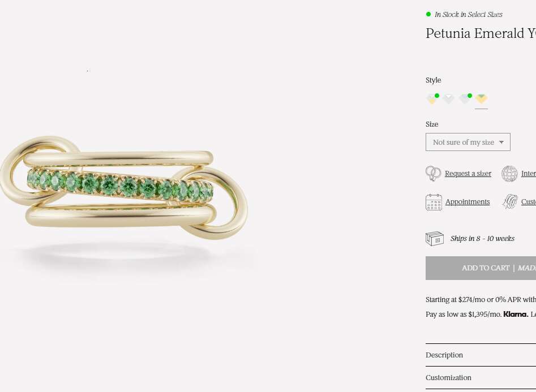
Task: Click the ring customization icon
Action: (510, 202)
